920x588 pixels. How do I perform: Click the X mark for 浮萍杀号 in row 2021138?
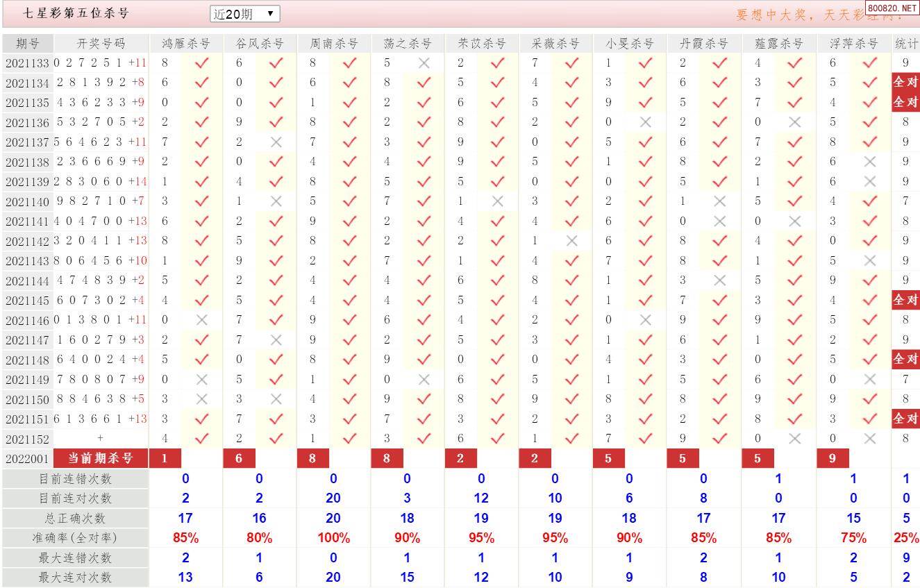(x=869, y=162)
